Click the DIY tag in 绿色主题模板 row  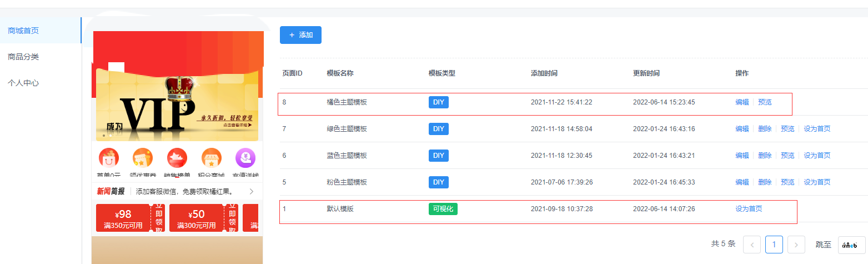[439, 129]
